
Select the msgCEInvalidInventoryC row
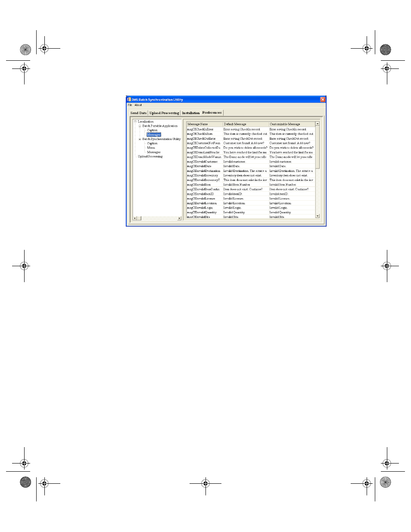coord(251,180)
